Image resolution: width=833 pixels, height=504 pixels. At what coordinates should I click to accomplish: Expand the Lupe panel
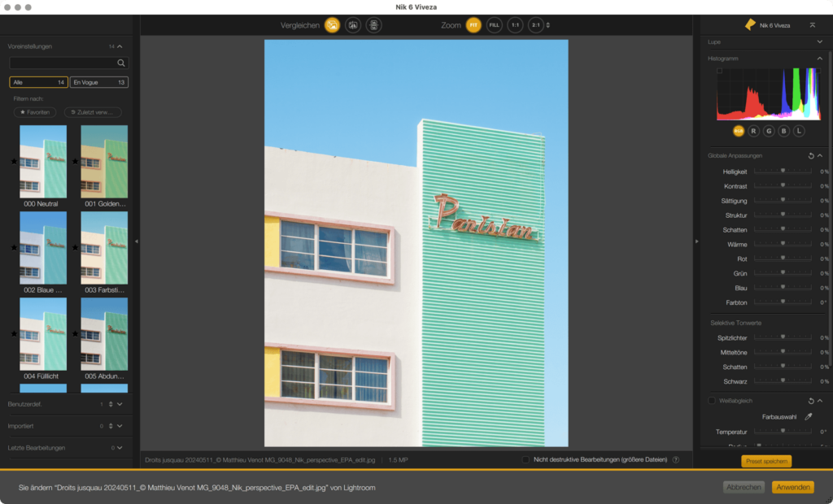point(820,42)
